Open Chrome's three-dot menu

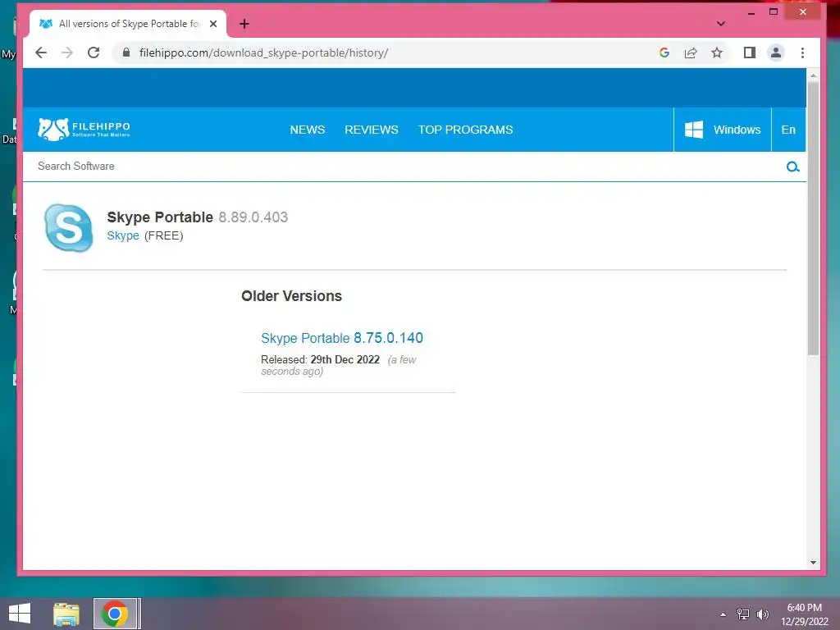point(802,52)
